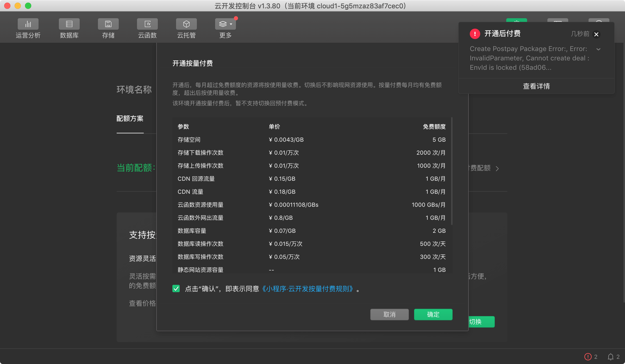Select the 配额方案 tab
This screenshot has height=364, width=625.
[130, 119]
